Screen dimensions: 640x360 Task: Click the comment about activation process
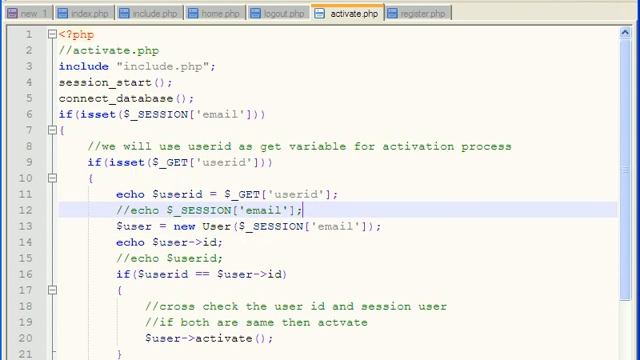point(300,147)
